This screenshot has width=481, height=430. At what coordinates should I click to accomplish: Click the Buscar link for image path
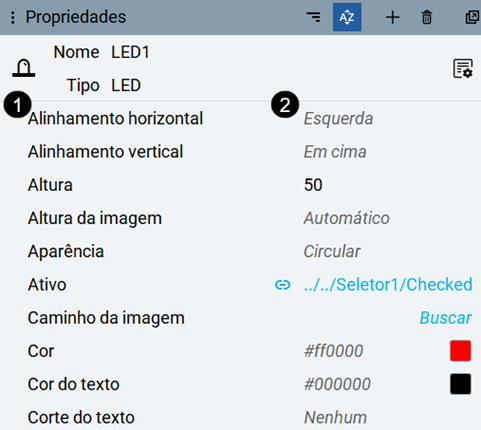446,318
